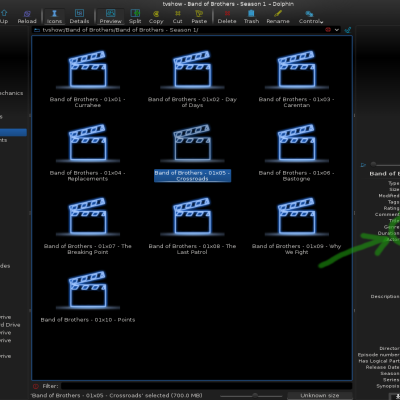The image size is (400, 400).
Task: Open the Control menu
Action: pyautogui.click(x=311, y=17)
